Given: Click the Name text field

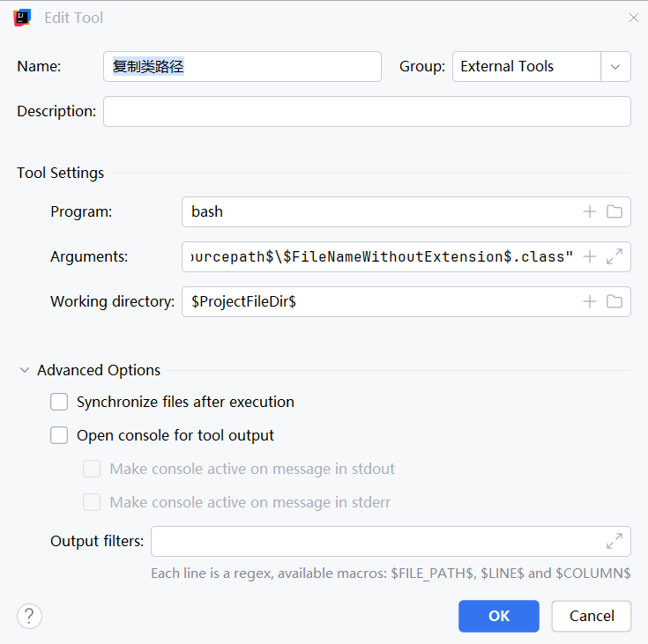Looking at the screenshot, I should click(x=242, y=66).
